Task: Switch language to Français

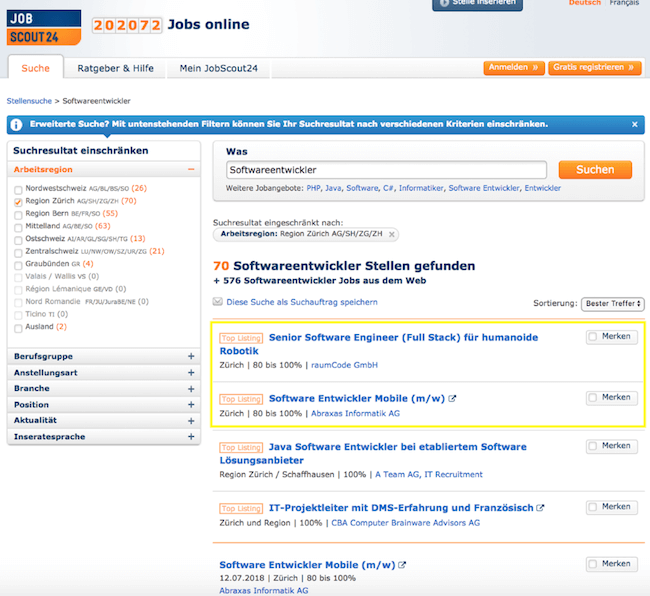Action: click(624, 3)
